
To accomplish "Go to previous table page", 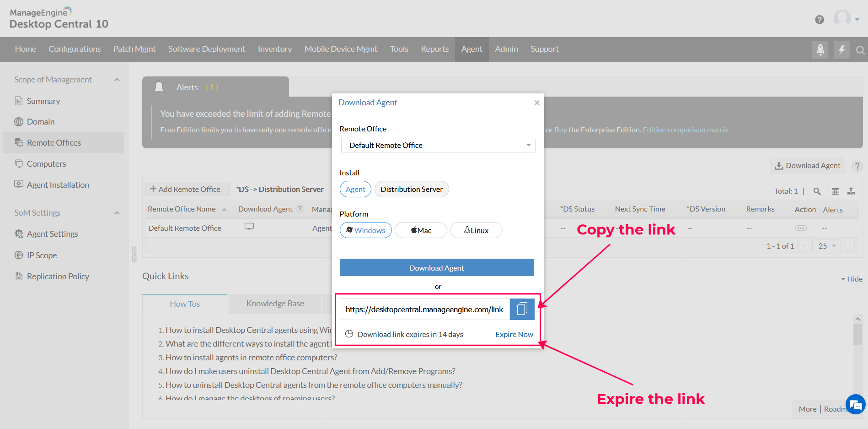I will coord(804,246).
